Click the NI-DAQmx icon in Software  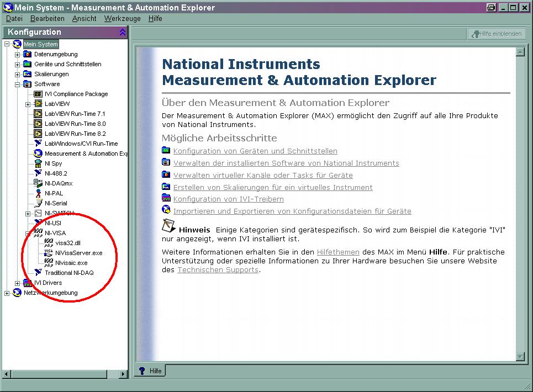tap(38, 183)
